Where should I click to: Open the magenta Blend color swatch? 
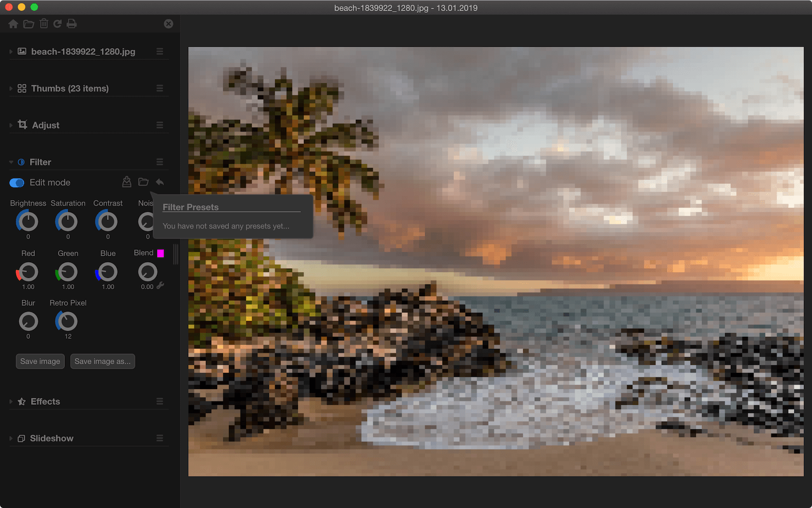(160, 253)
